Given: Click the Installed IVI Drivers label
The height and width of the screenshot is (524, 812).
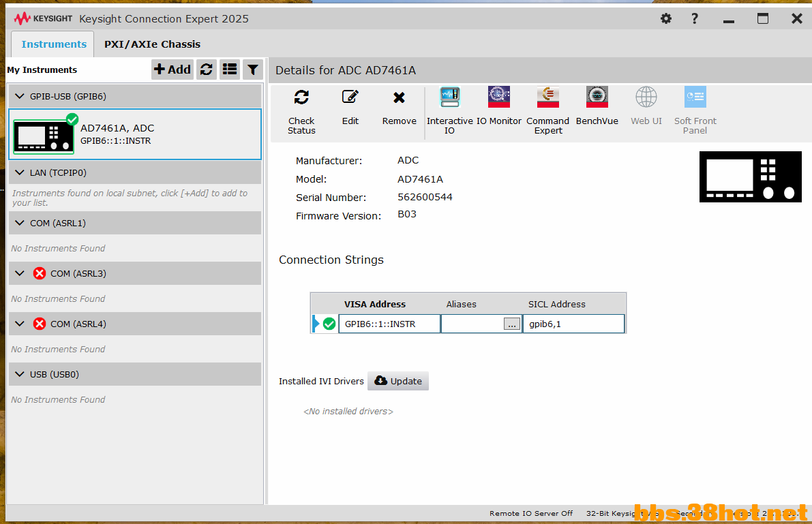Looking at the screenshot, I should [321, 381].
